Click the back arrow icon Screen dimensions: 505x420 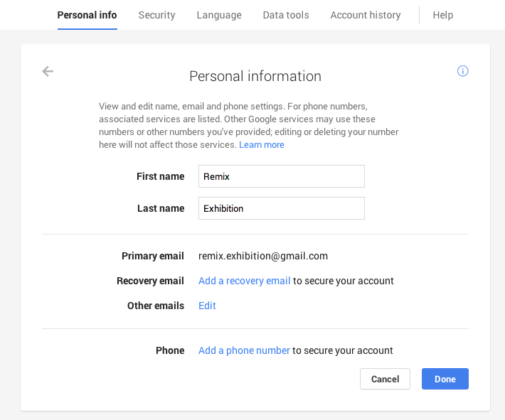[x=48, y=71]
